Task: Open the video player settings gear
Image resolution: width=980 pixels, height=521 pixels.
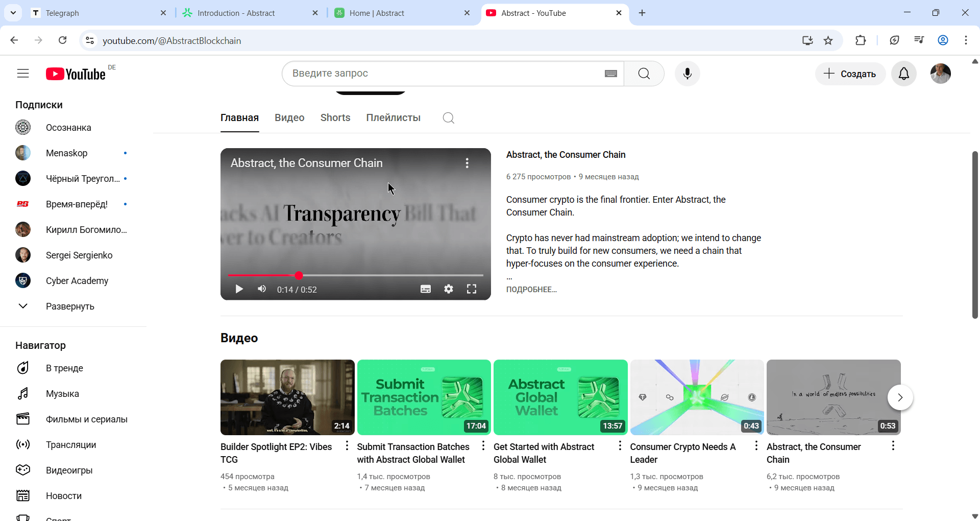Action: click(449, 289)
